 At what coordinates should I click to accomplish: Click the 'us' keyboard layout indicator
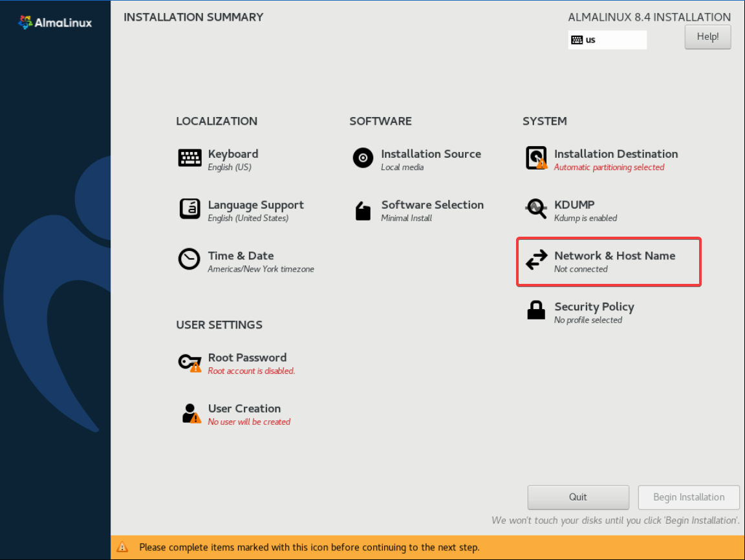tap(607, 40)
